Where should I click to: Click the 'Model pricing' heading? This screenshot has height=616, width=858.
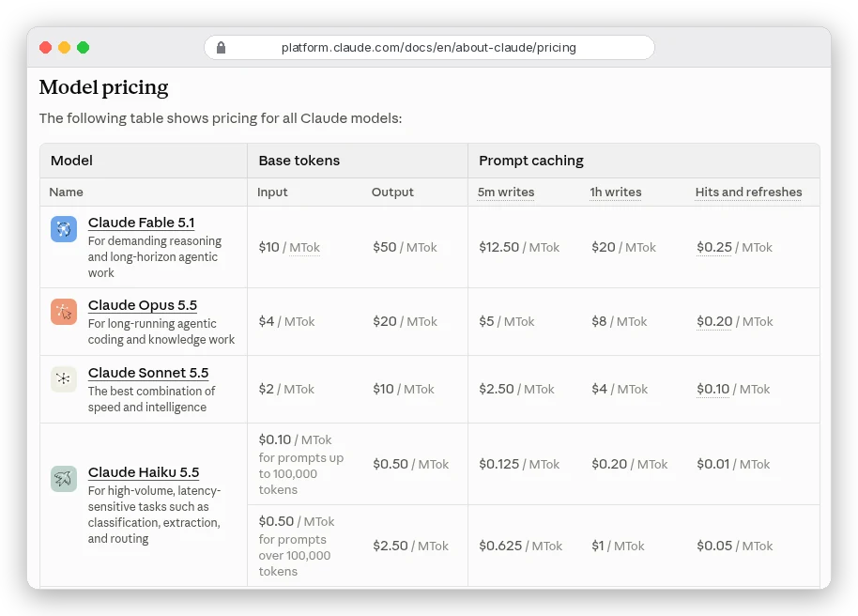click(104, 87)
